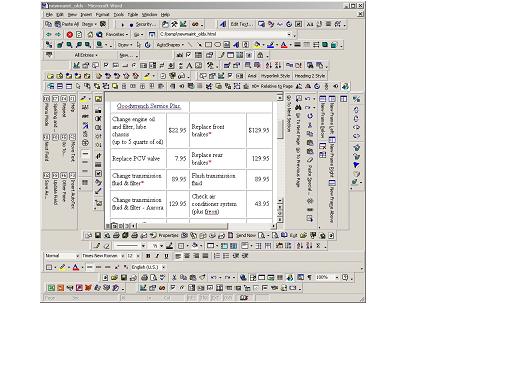Go to the Web toolbar Home page icon
Screen dimensions: 512x384
coord(90,34)
